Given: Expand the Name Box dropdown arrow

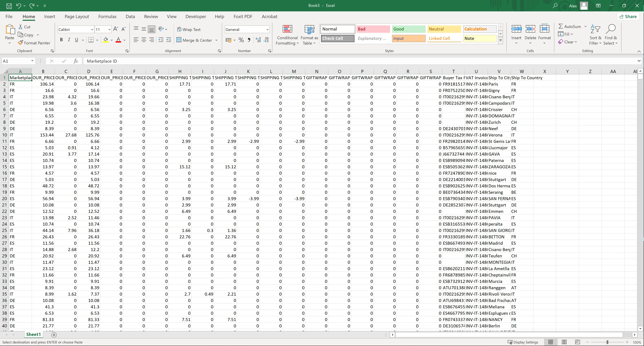Looking at the screenshot, I should coord(32,61).
